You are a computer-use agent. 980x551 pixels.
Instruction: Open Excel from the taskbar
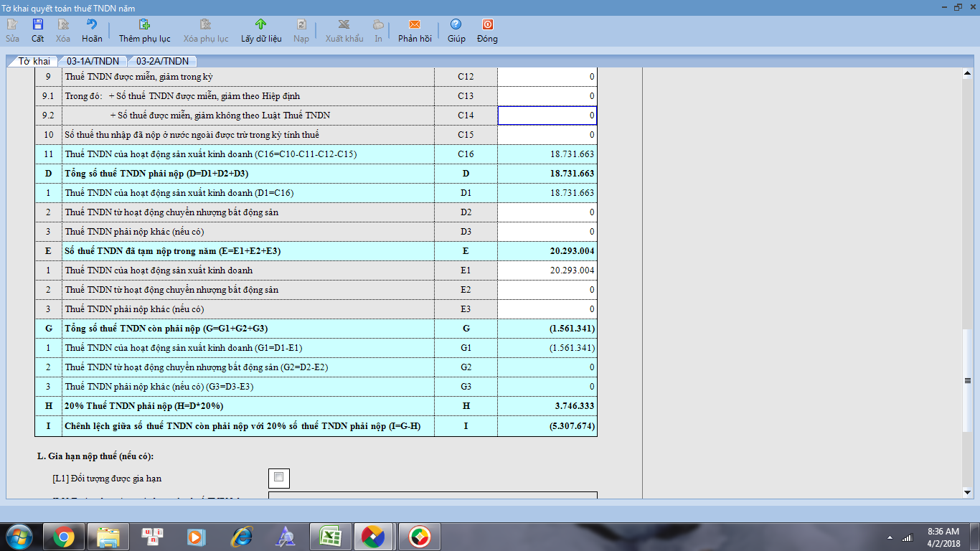331,536
